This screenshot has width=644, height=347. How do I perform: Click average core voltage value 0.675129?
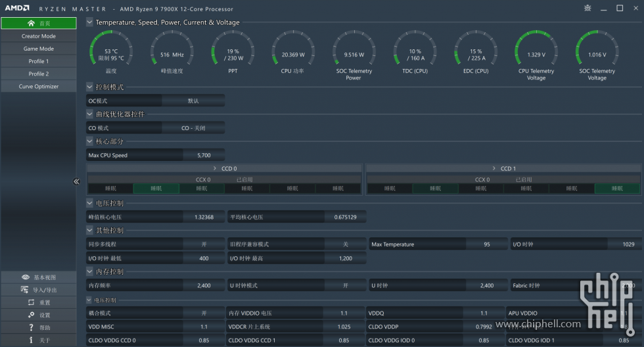pos(345,217)
